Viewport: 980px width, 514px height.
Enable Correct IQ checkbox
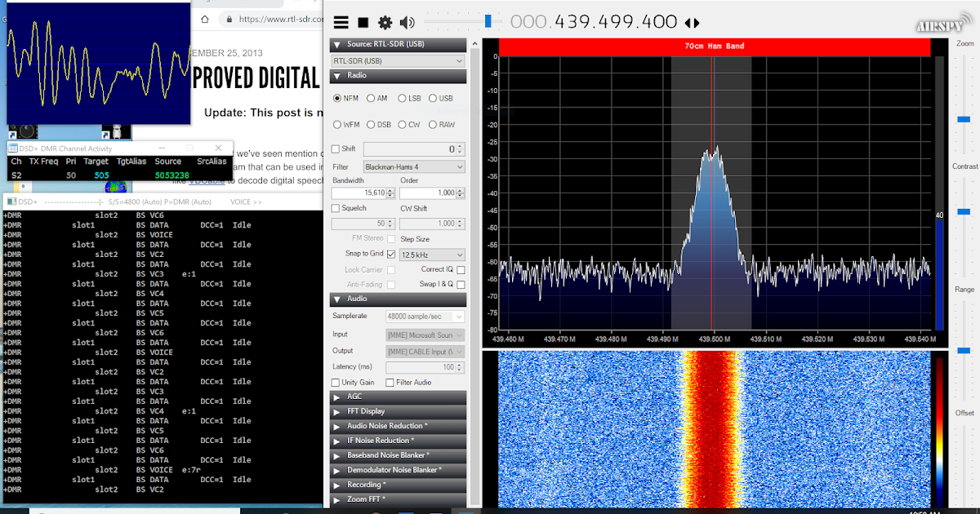coord(461,270)
